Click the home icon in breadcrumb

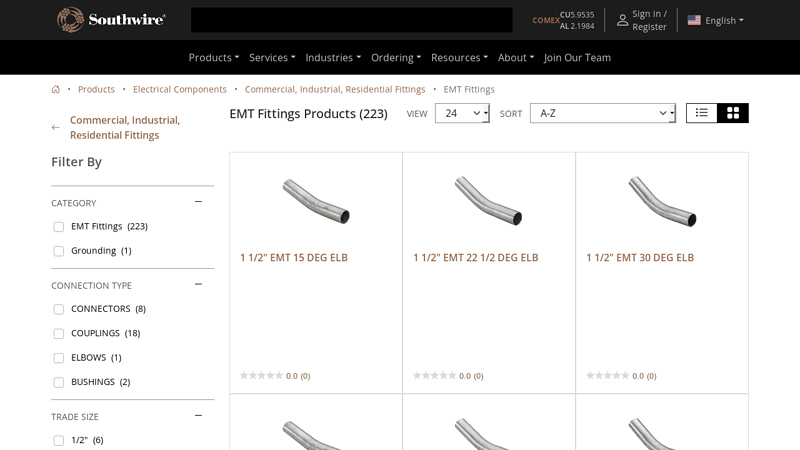point(56,89)
